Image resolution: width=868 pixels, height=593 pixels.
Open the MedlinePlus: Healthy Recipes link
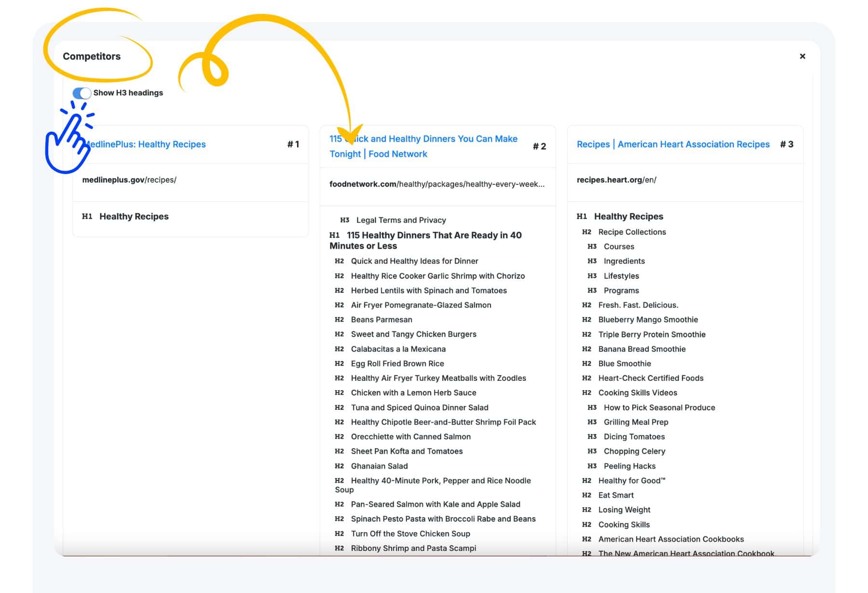coord(145,144)
